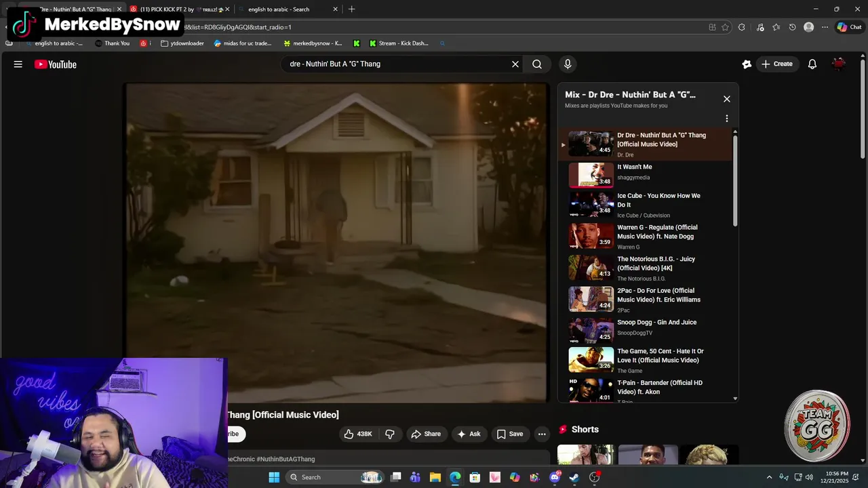Select currently playing Dr Dre playlist entry
Viewport: 868px width, 488px height.
click(646, 144)
